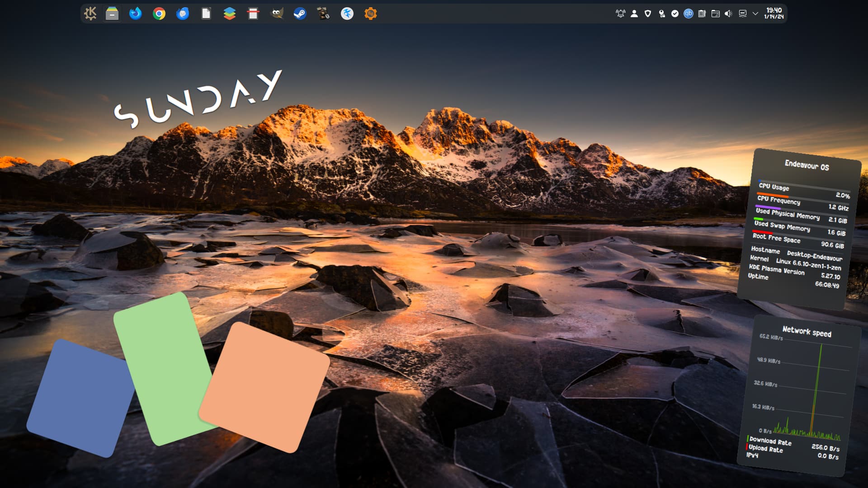Expand hidden system tray icons arrow
Screen dimensions: 868x488
(x=755, y=14)
